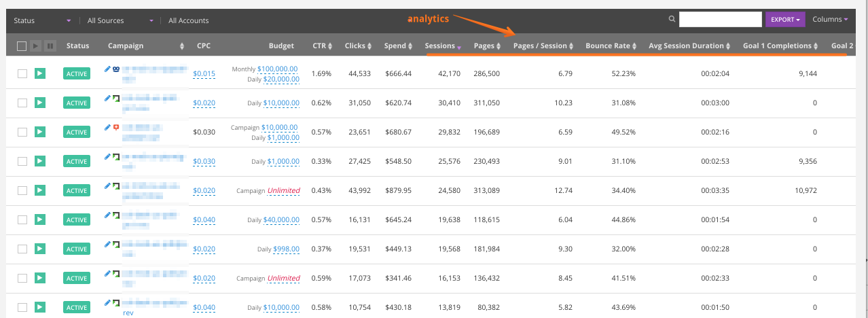Click the play button on the 31,050 clicks row
Screen dimensions: 868x318
pos(40,103)
